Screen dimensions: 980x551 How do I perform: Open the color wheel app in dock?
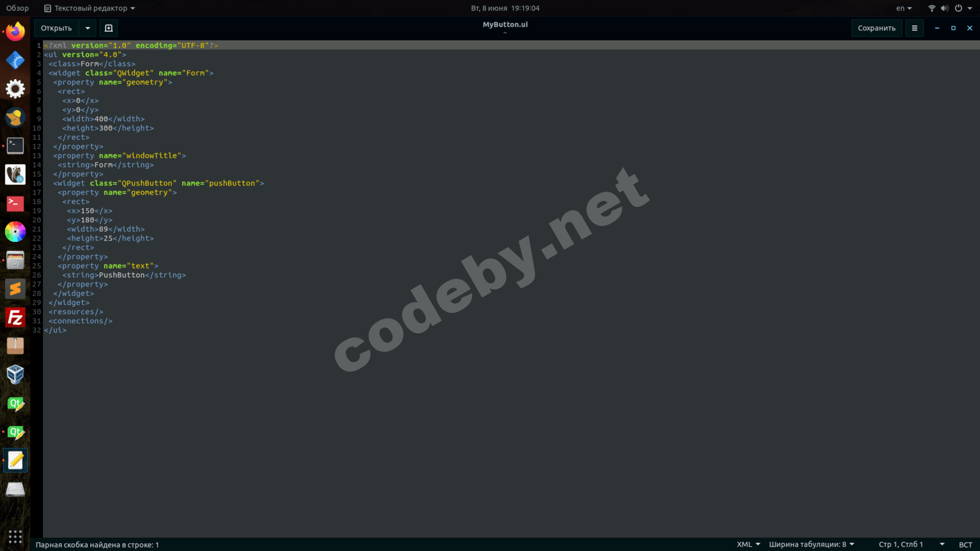[15, 231]
